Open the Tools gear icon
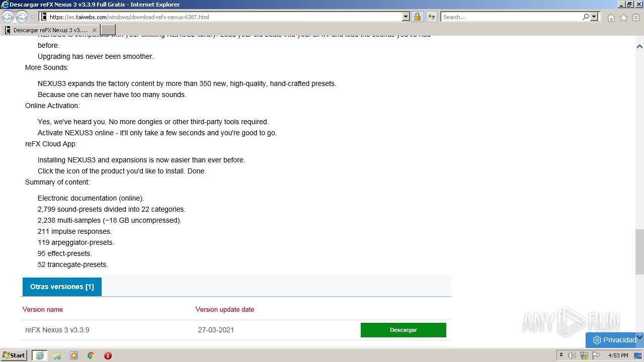 coord(636,18)
